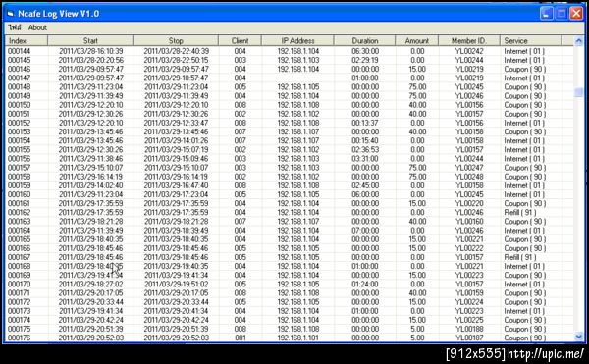Click duration 02:29:19 in row 000145
Screen dimensions: 589x364
(x=365, y=60)
